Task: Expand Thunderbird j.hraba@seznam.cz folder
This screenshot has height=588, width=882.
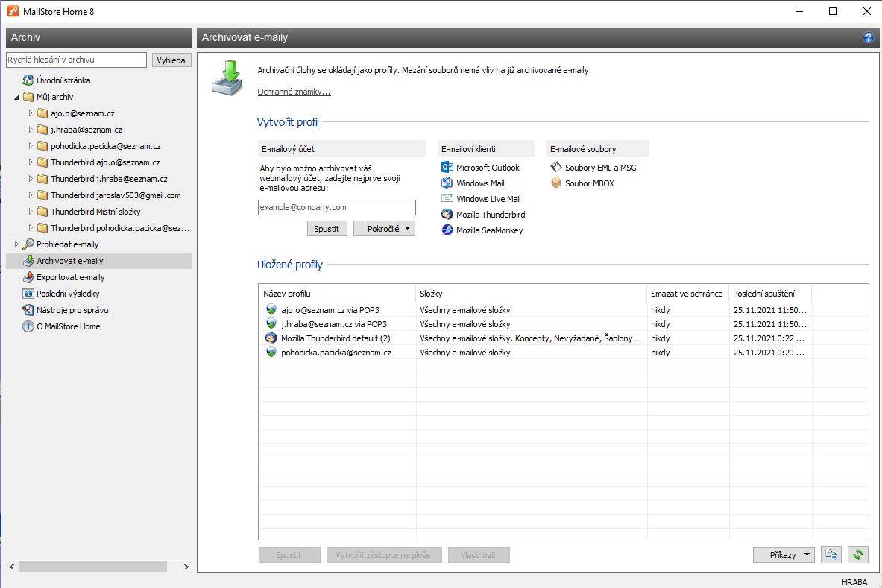Action: click(31, 178)
